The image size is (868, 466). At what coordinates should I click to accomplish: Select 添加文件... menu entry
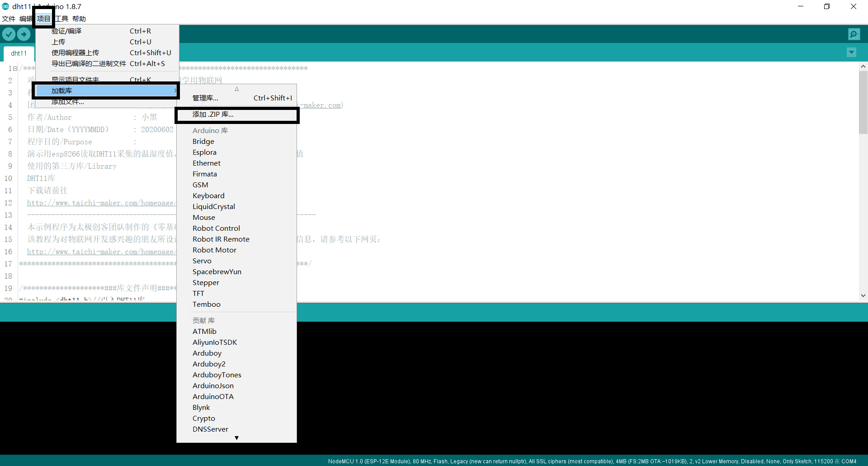107,102
